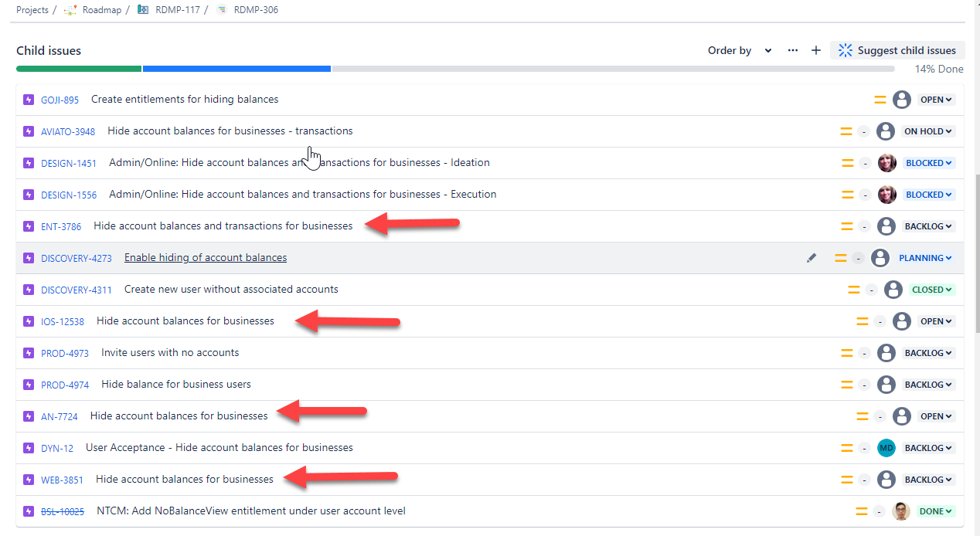Open the DONE status dropdown for BSL-10025

tap(935, 511)
